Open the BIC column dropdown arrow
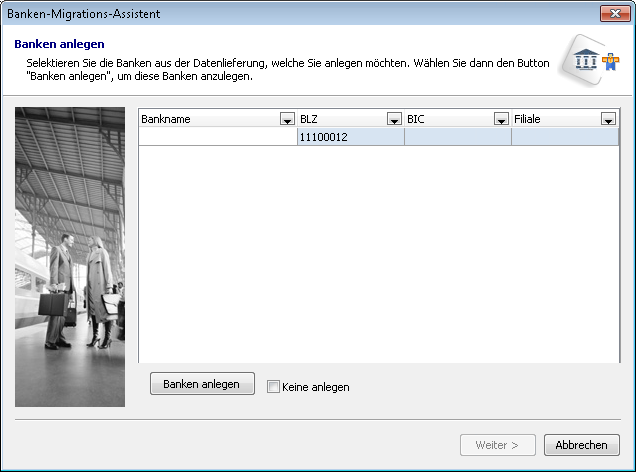 (501, 119)
